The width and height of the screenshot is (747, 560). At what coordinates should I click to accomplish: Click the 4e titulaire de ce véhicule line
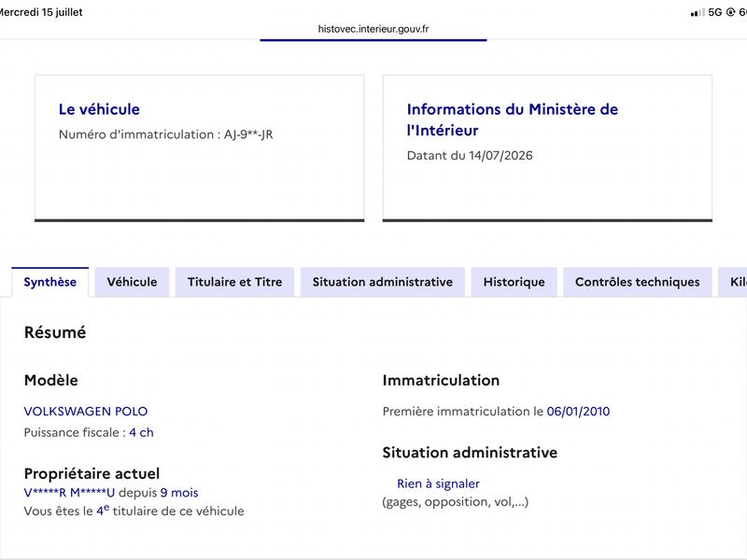[x=134, y=511]
